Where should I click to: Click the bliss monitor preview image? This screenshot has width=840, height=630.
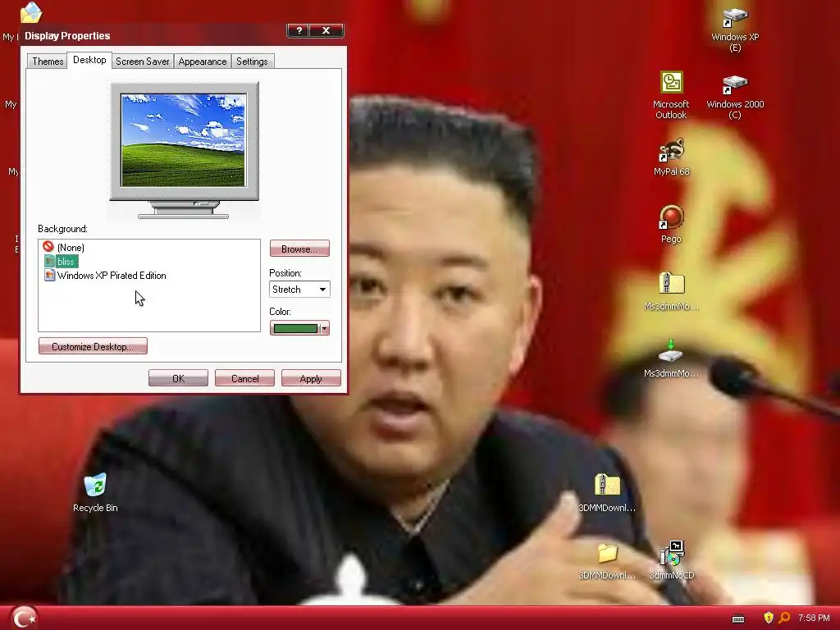(183, 139)
